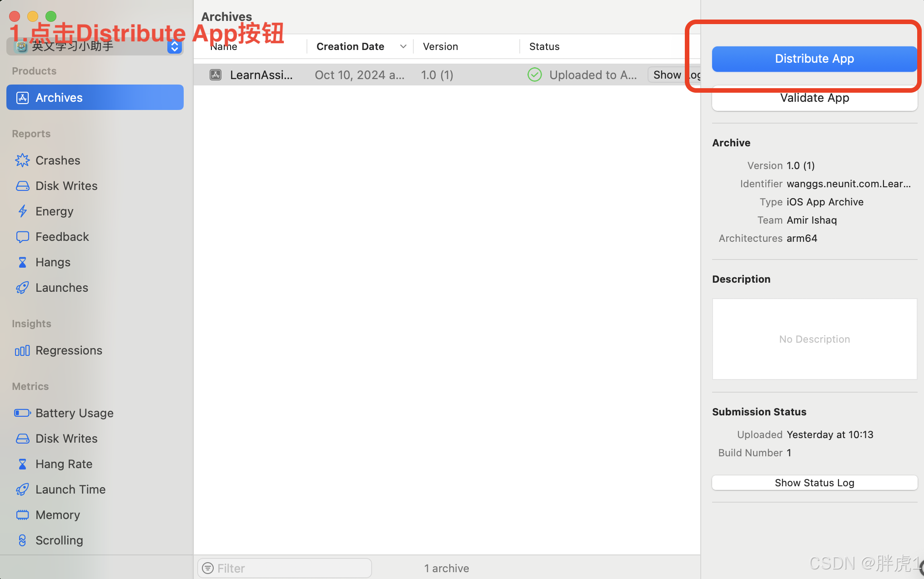Click the Validate App button
The width and height of the screenshot is (924, 579).
coord(814,98)
